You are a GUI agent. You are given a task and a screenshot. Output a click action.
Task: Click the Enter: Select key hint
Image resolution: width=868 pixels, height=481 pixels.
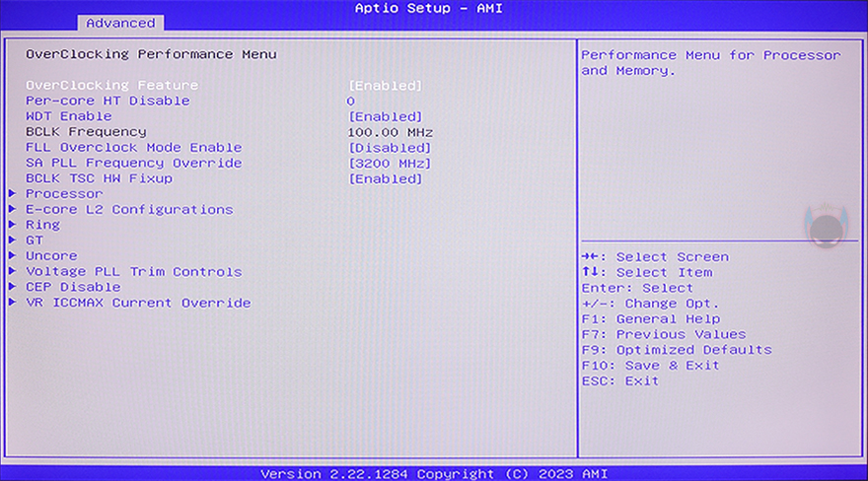[x=637, y=288]
